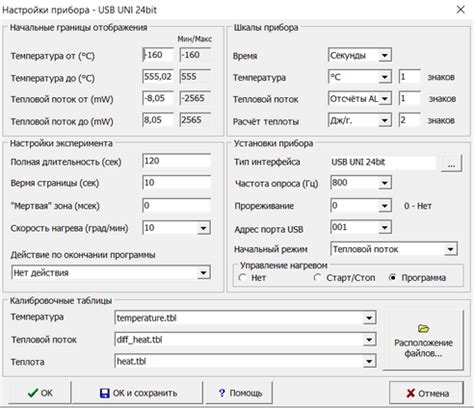Select the Программа radio button

393,277
